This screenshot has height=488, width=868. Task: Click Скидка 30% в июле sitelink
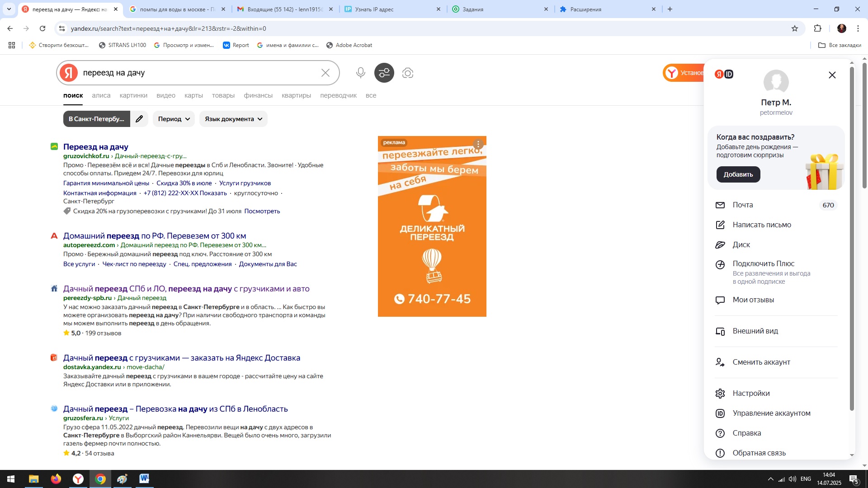point(184,183)
